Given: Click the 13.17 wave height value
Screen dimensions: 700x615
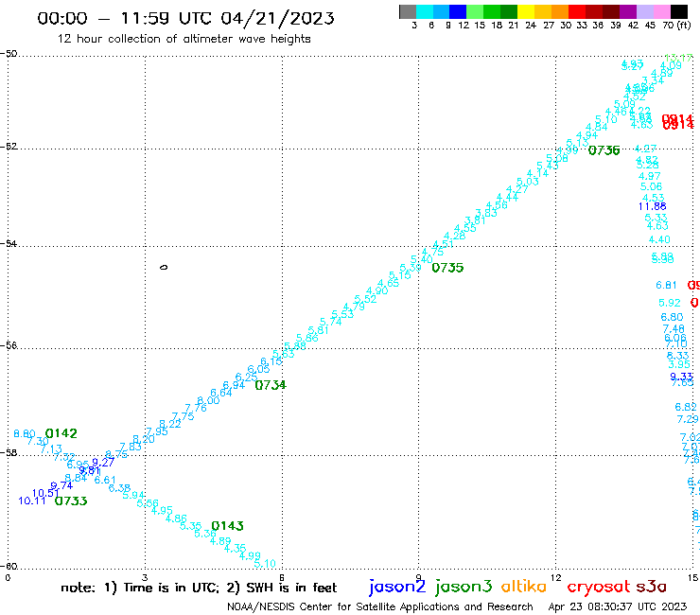Looking at the screenshot, I should pyautogui.click(x=678, y=58).
